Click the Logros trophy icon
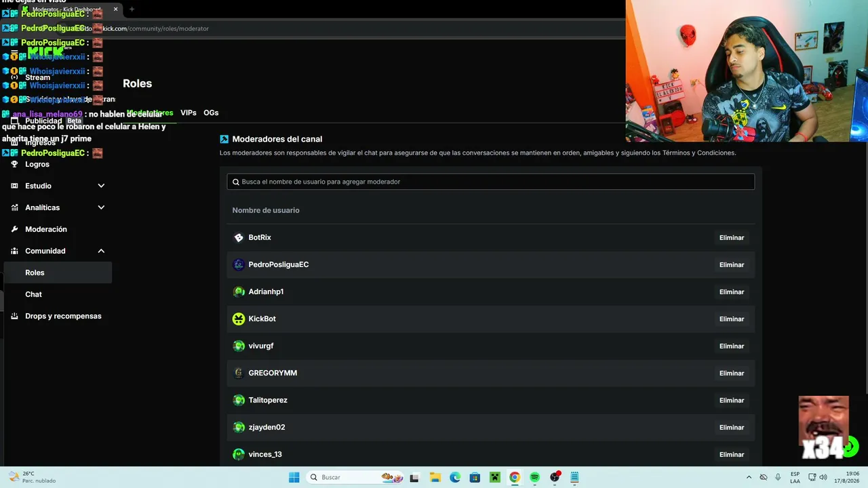Viewport: 868px width, 488px height. click(14, 164)
